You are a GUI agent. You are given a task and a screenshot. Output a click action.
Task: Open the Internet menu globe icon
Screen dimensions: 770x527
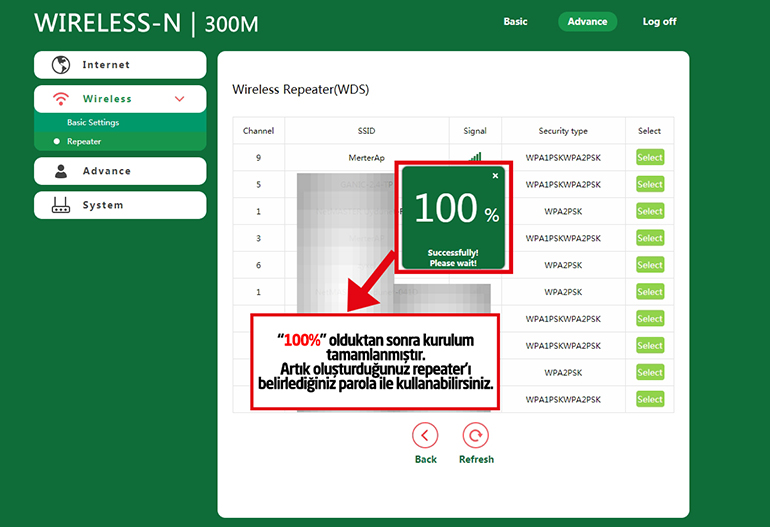pyautogui.click(x=61, y=65)
